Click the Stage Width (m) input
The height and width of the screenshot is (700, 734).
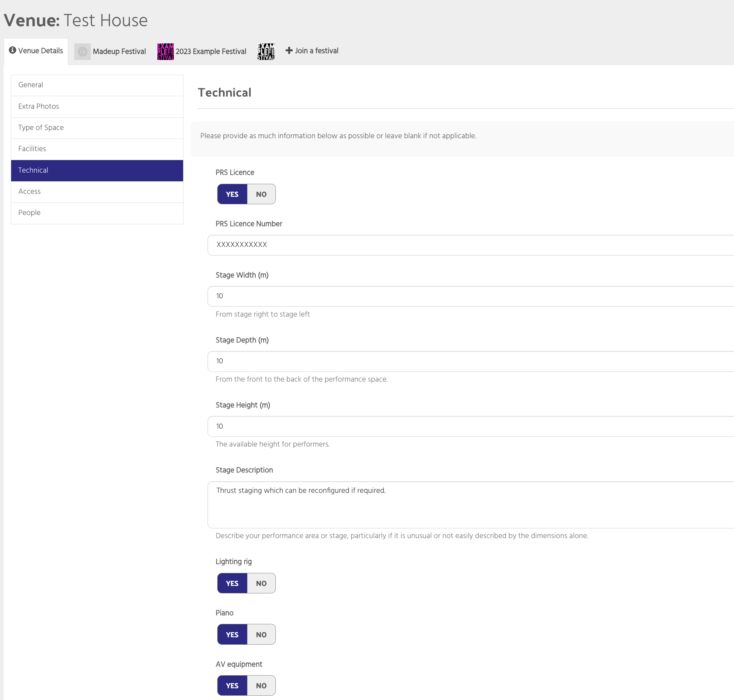click(471, 296)
